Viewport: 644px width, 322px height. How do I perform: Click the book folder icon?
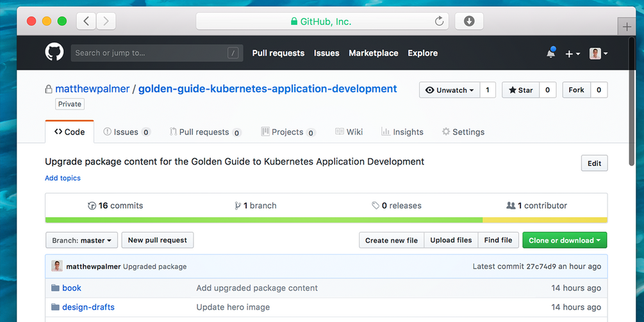pos(55,288)
